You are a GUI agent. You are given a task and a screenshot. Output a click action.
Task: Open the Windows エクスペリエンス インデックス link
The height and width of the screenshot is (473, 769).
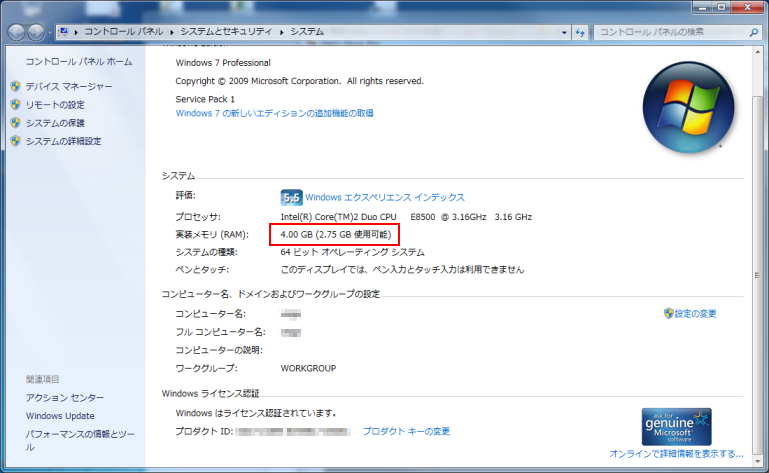coord(385,198)
